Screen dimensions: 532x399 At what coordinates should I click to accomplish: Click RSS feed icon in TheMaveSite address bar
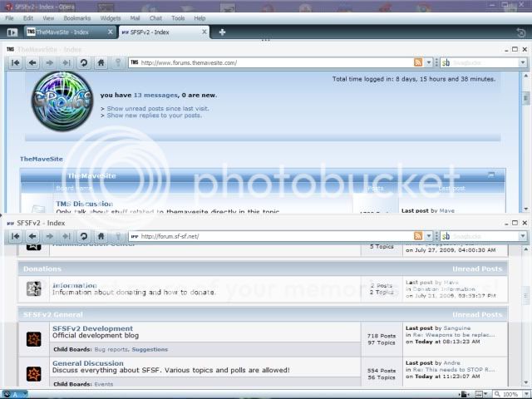point(418,62)
